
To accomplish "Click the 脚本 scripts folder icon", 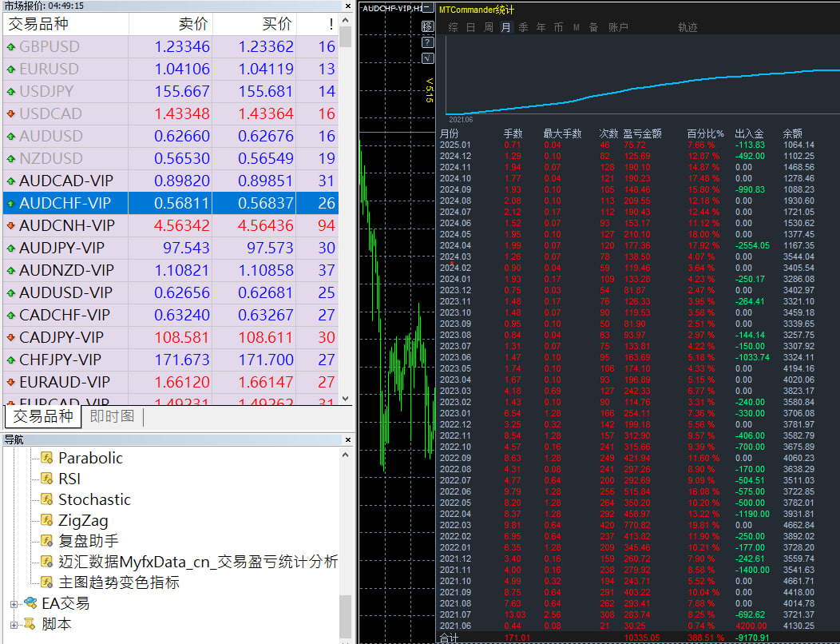I will (x=30, y=623).
